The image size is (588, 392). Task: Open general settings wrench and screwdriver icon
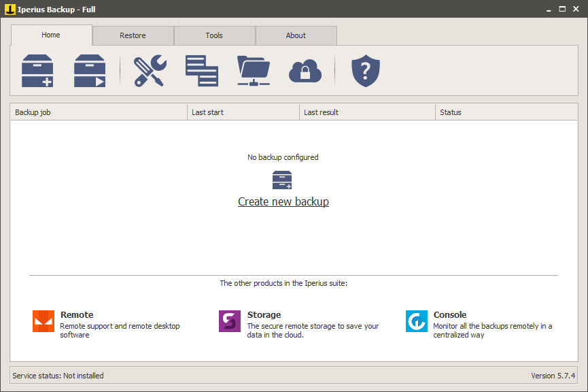tap(150, 71)
